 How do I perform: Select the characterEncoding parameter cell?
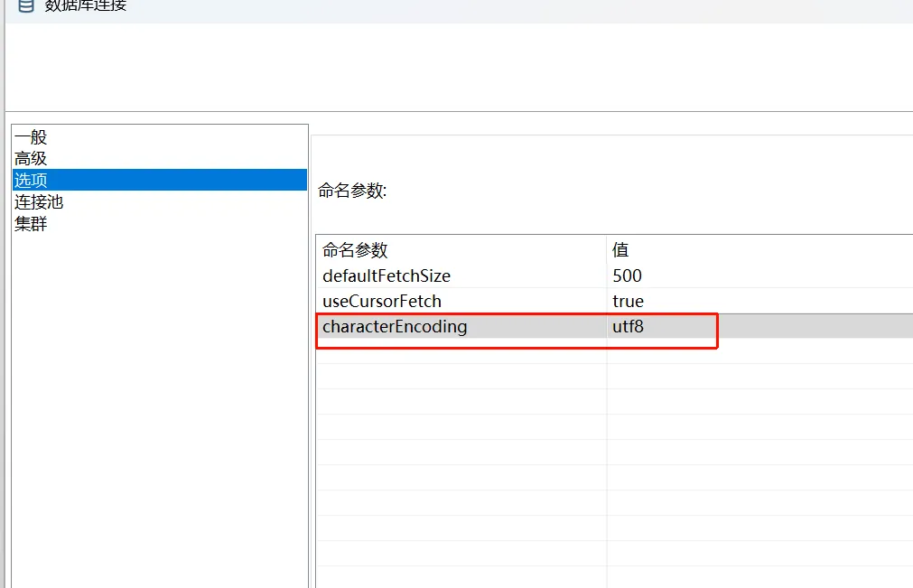[x=395, y=327]
